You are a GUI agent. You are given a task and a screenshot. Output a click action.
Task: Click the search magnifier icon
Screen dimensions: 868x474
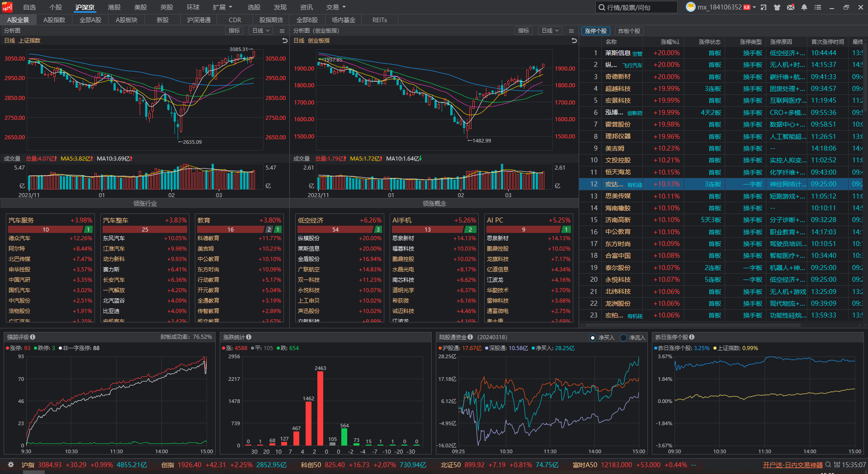click(602, 7)
